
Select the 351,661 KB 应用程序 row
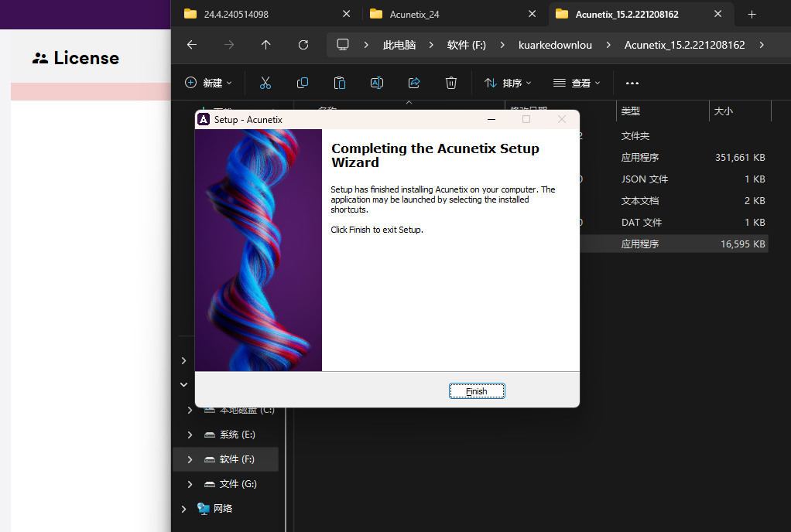pos(674,158)
